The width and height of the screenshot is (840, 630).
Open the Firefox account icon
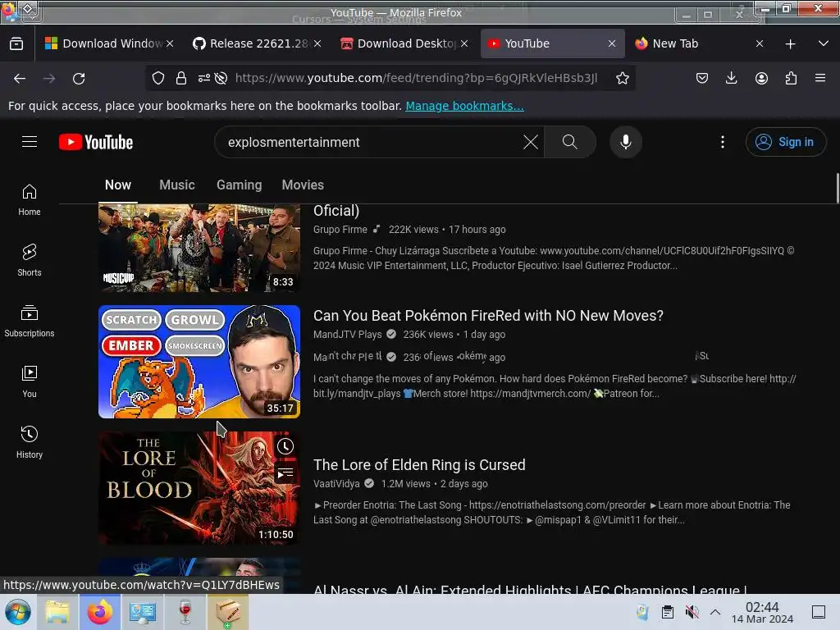(761, 78)
